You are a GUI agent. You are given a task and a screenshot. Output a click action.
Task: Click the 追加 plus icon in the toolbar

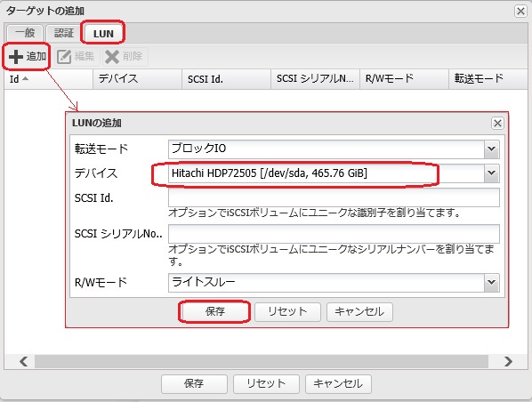click(x=16, y=56)
